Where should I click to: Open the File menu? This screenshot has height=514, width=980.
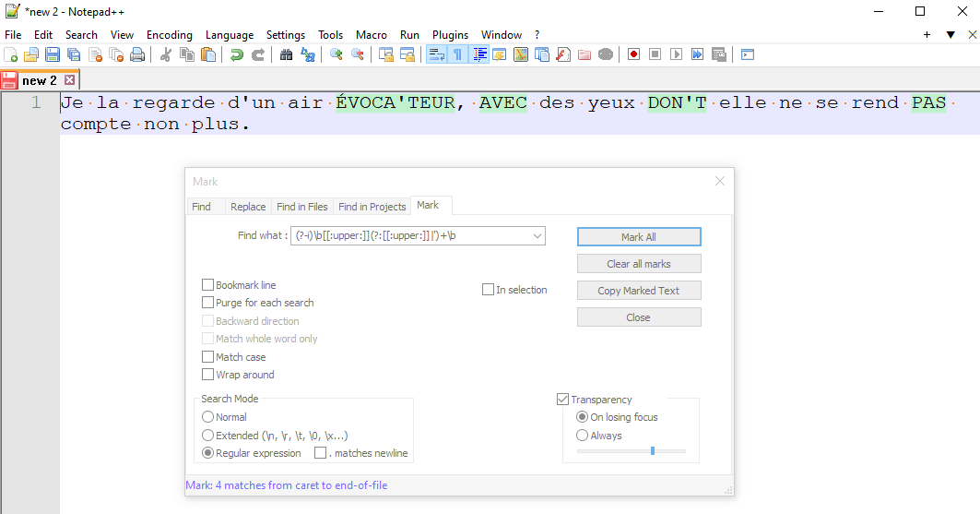tap(13, 35)
